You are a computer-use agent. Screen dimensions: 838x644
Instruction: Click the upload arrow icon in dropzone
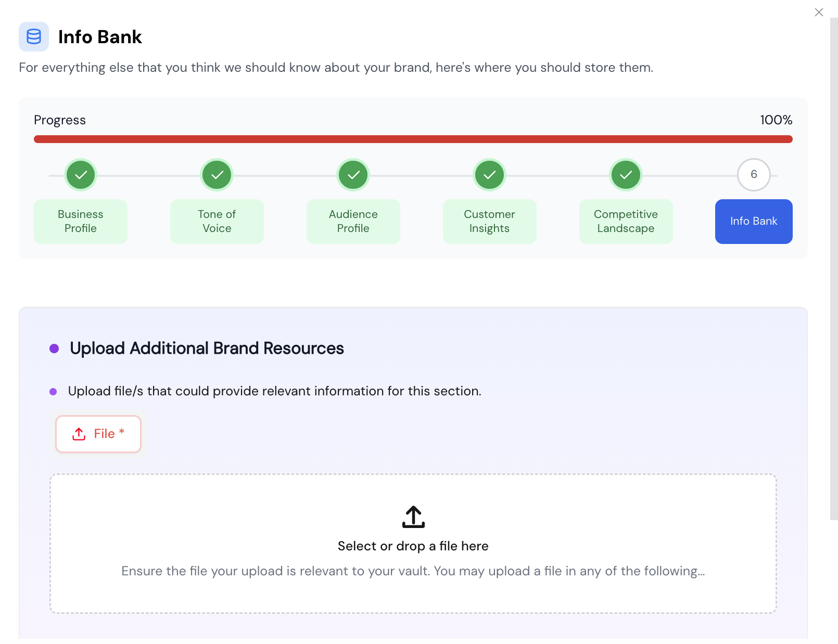[413, 517]
